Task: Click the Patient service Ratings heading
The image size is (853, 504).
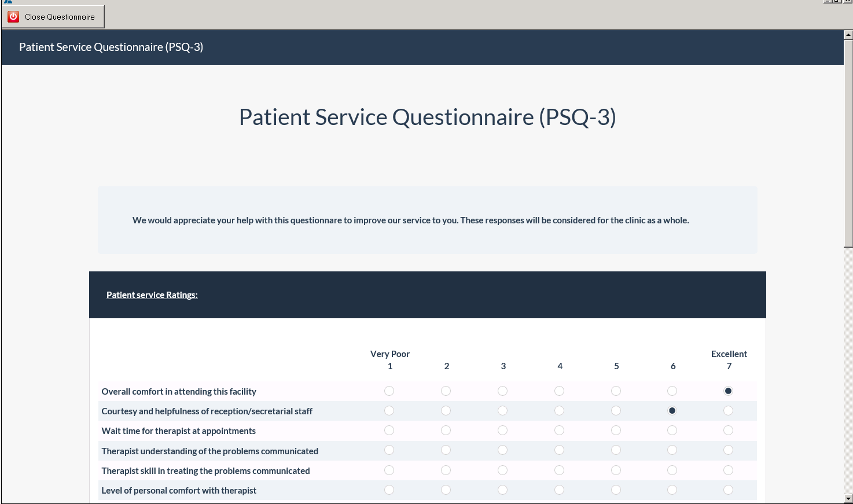Action: tap(152, 295)
